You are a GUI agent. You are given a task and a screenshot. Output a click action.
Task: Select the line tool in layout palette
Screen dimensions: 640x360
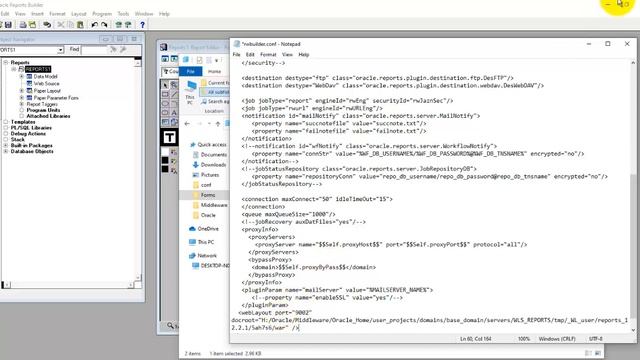[174, 94]
